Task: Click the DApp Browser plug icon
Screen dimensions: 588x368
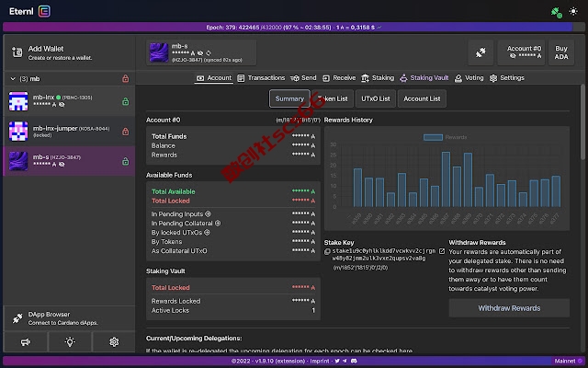Action: (x=17, y=318)
